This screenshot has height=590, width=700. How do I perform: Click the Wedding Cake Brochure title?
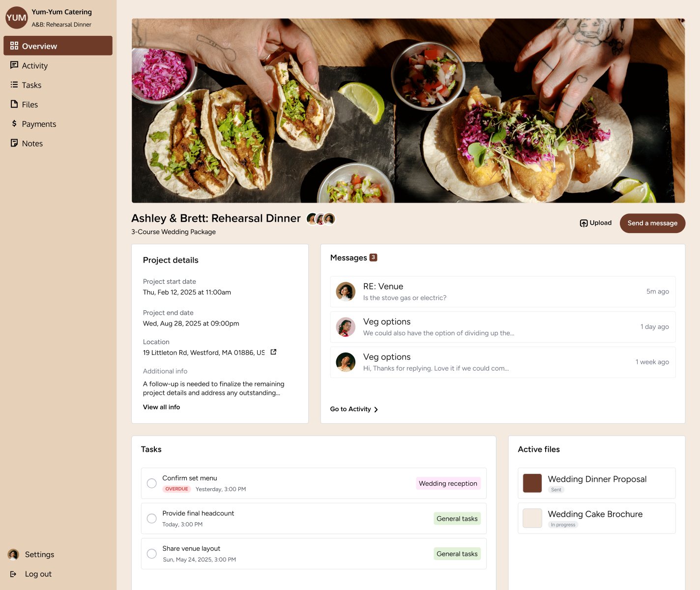(595, 514)
